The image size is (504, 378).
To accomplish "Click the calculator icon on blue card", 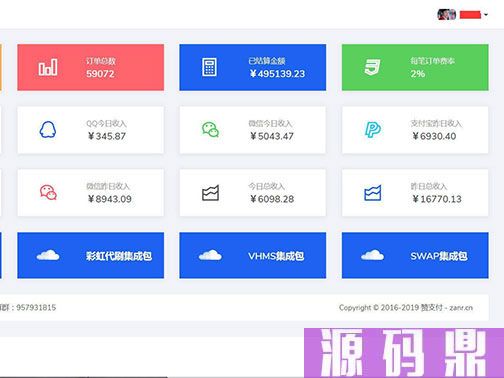I will pyautogui.click(x=210, y=67).
